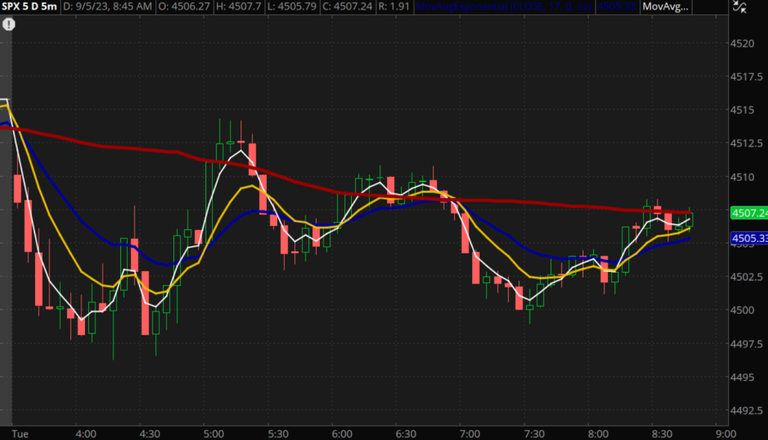Viewport: 768px width, 440px height.
Task: Click the 4500 price axis label
Action: pos(742,310)
